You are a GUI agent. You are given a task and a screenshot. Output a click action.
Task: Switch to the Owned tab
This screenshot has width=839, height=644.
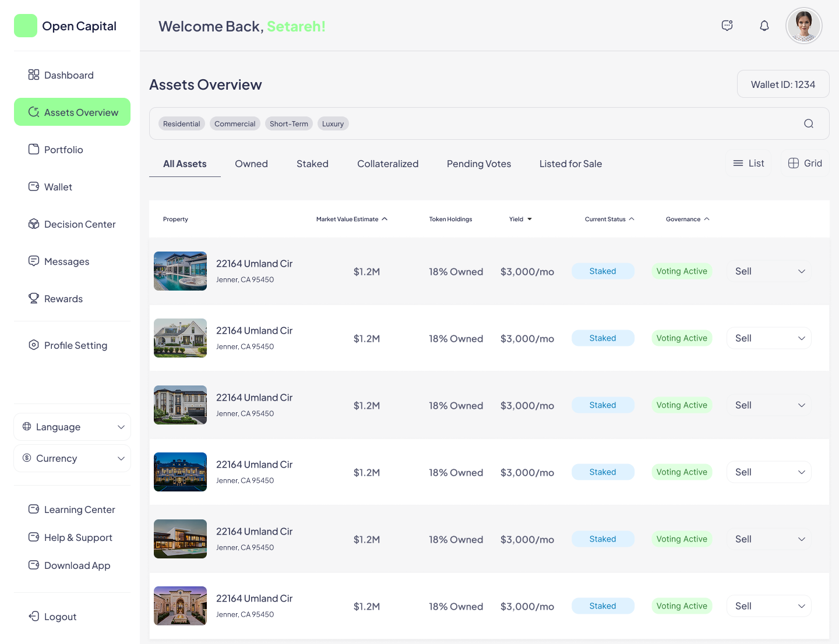pos(251,164)
